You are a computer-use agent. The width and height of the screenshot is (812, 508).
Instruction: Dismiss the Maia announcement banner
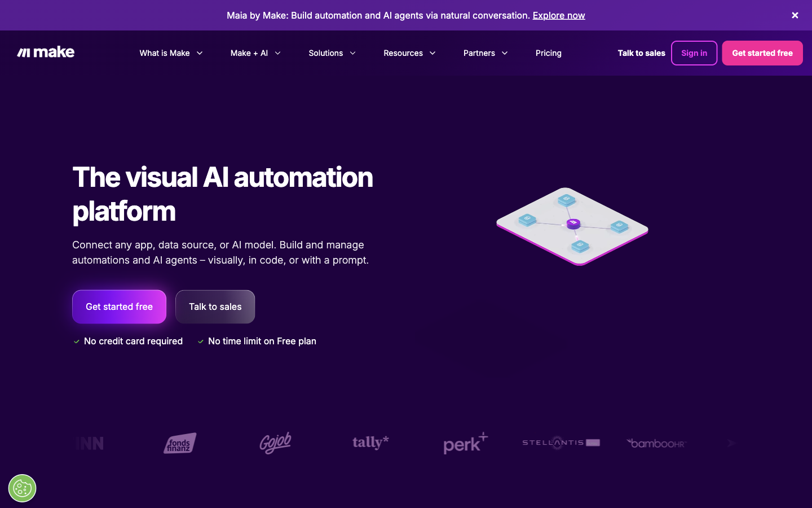pos(795,15)
